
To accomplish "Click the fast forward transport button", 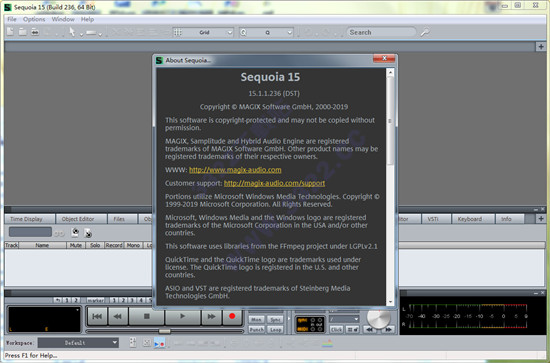I will click(x=211, y=316).
